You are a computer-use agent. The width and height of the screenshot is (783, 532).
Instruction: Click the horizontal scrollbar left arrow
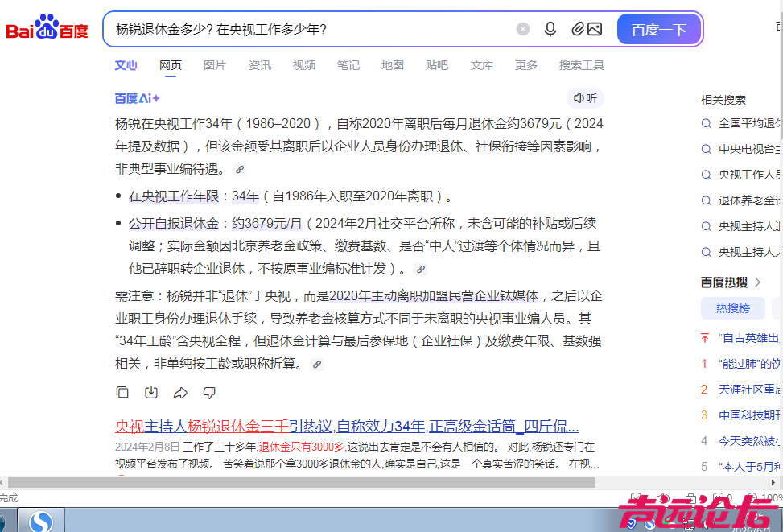pyautogui.click(x=2, y=483)
